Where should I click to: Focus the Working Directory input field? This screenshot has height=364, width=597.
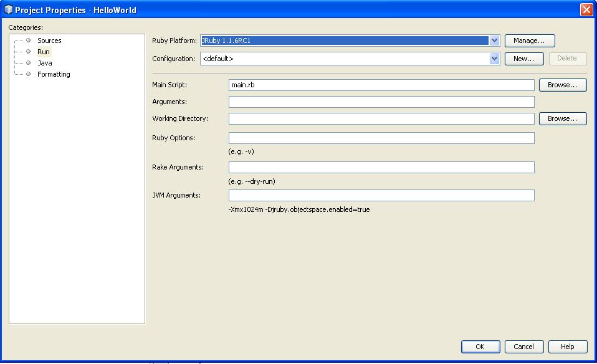(381, 118)
